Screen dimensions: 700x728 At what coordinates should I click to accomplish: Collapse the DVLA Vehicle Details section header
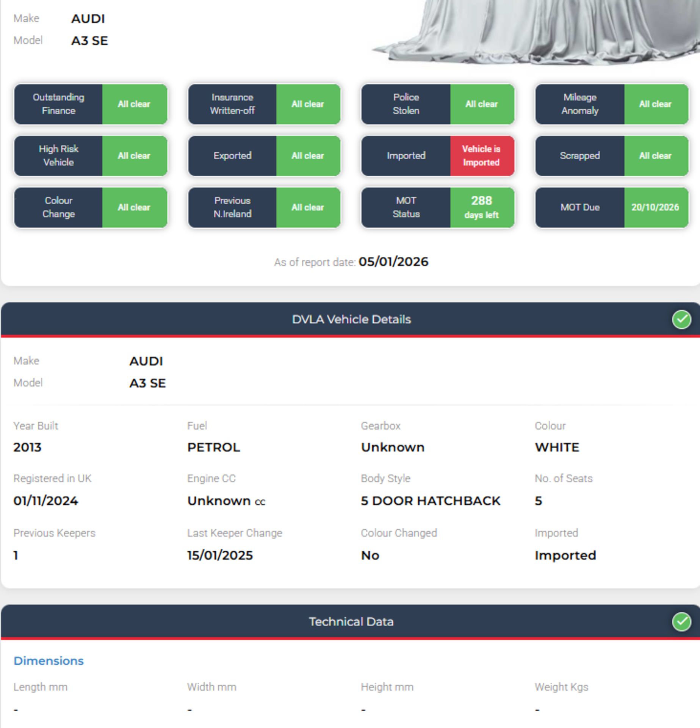(x=351, y=319)
